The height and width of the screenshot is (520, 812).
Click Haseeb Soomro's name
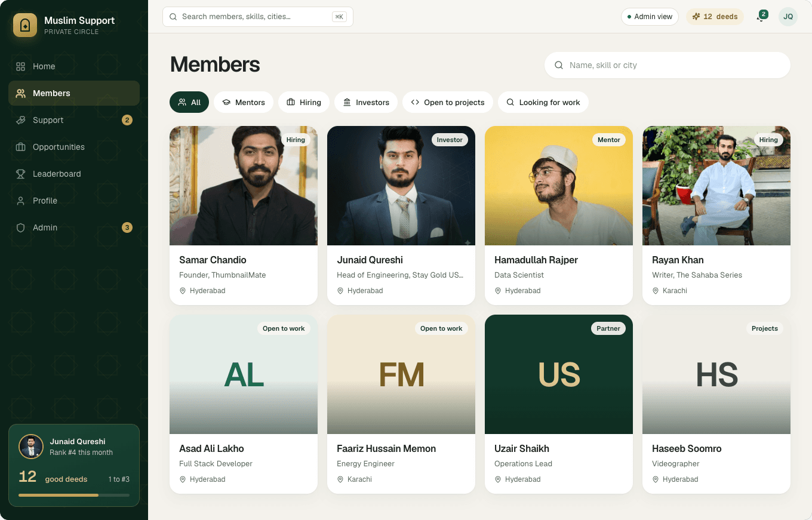[x=687, y=448]
